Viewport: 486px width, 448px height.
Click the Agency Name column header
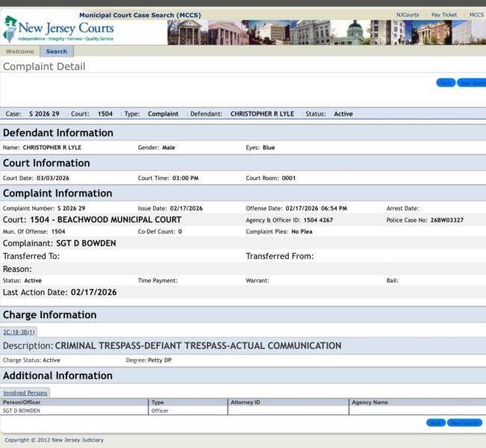pyautogui.click(x=417, y=402)
